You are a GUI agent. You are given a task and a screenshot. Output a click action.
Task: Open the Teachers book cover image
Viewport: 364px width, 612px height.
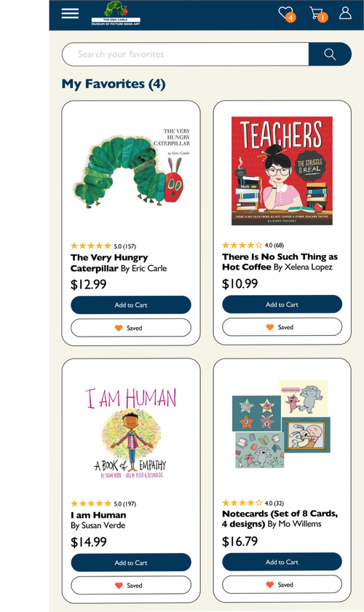(x=282, y=170)
